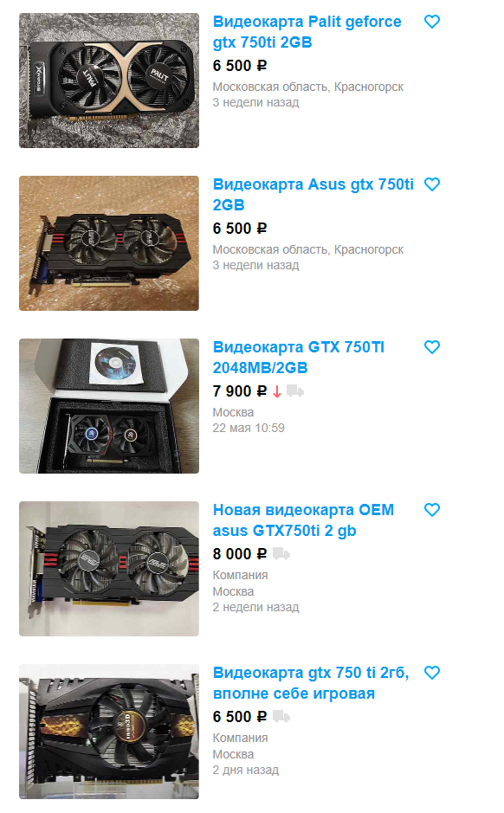The image size is (504, 813).
Task: Open Видеокарта gtx 750 ti 2гб title
Action: (x=311, y=683)
